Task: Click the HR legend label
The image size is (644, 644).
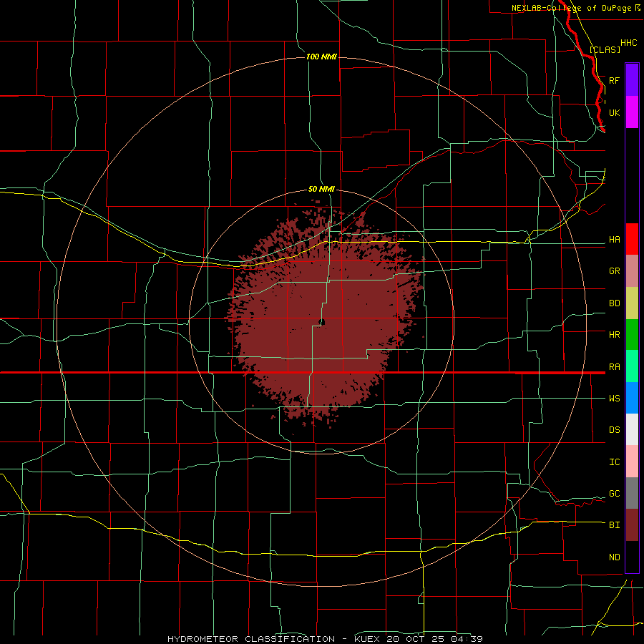Action: (x=615, y=335)
